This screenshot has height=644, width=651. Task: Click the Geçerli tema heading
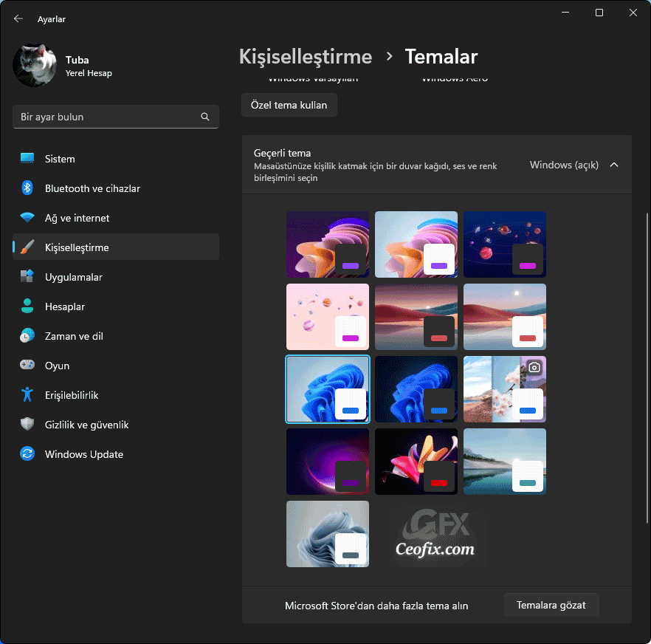point(282,153)
